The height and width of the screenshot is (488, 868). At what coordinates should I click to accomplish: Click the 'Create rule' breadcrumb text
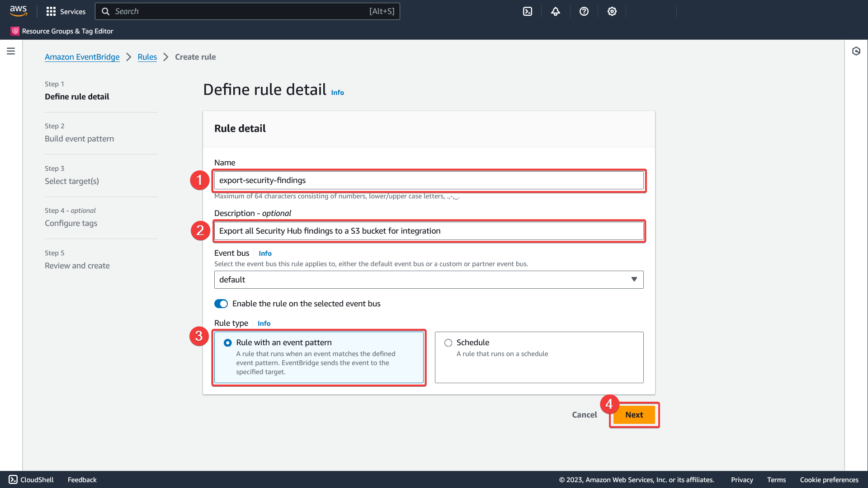(195, 57)
